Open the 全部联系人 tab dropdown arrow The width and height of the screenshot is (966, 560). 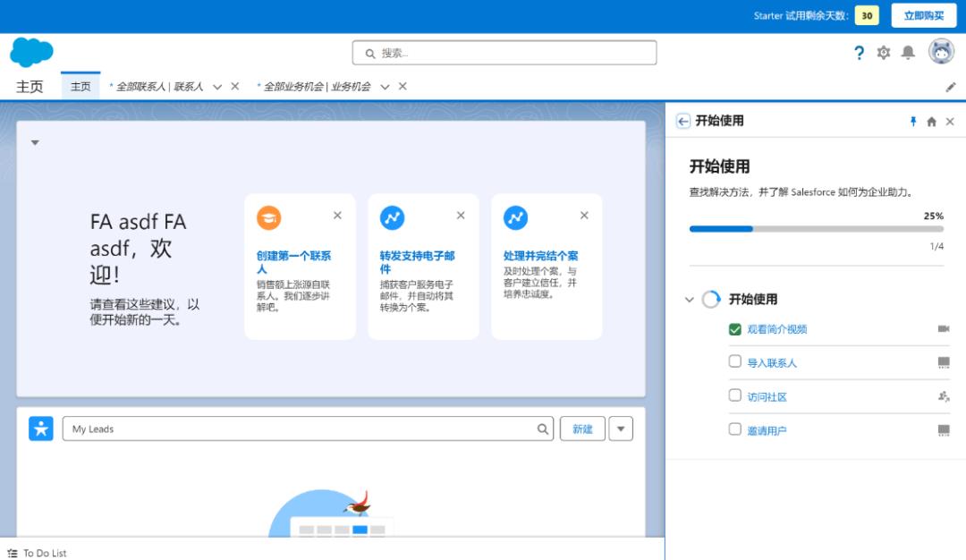tap(216, 86)
